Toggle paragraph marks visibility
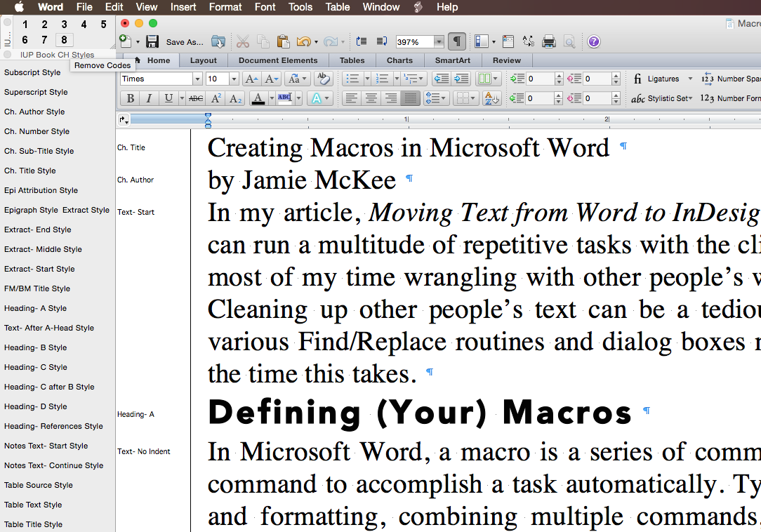This screenshot has width=761, height=532. point(457,41)
